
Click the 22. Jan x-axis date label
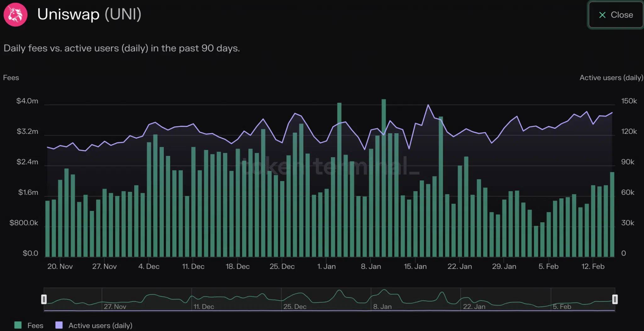(x=460, y=267)
